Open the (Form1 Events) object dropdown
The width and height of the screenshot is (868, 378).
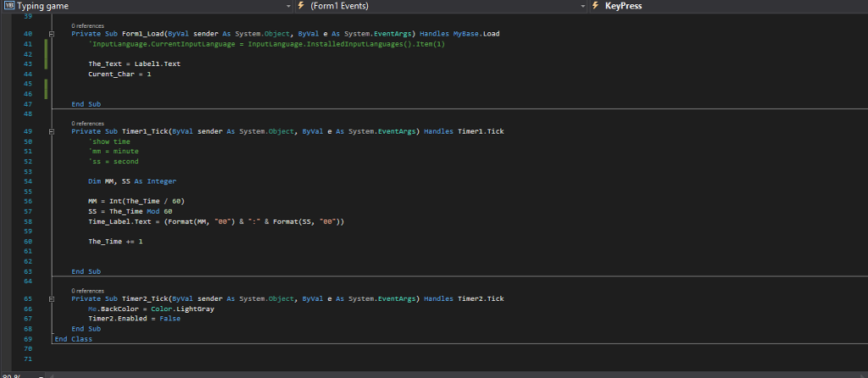coord(441,6)
